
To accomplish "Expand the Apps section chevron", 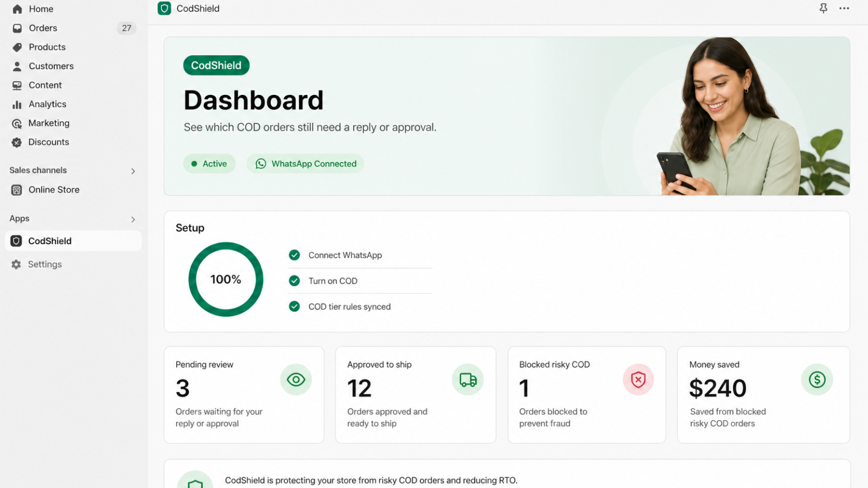I will coord(133,219).
